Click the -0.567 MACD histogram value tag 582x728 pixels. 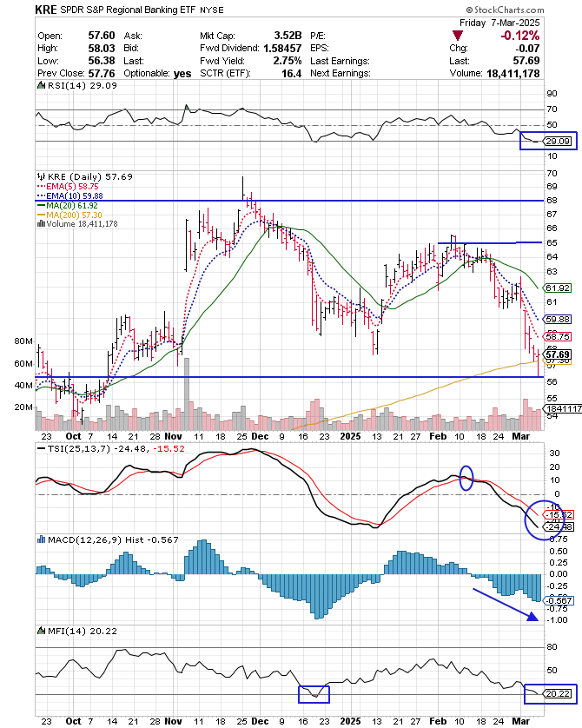tap(559, 601)
